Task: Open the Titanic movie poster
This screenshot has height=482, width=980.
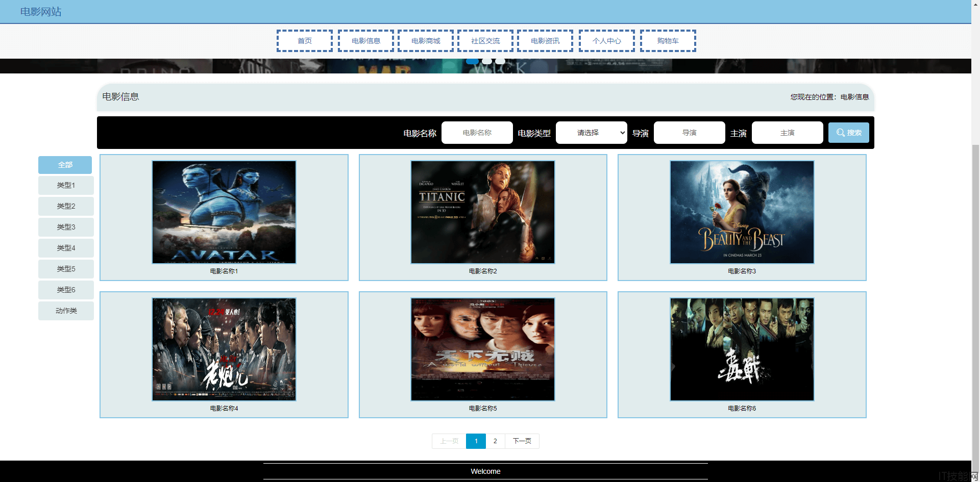Action: click(483, 212)
